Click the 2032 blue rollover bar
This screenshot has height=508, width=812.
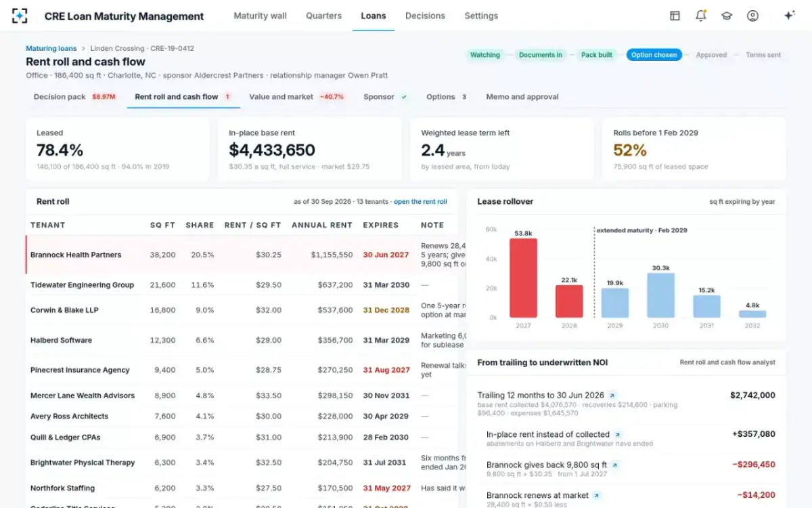pyautogui.click(x=752, y=314)
